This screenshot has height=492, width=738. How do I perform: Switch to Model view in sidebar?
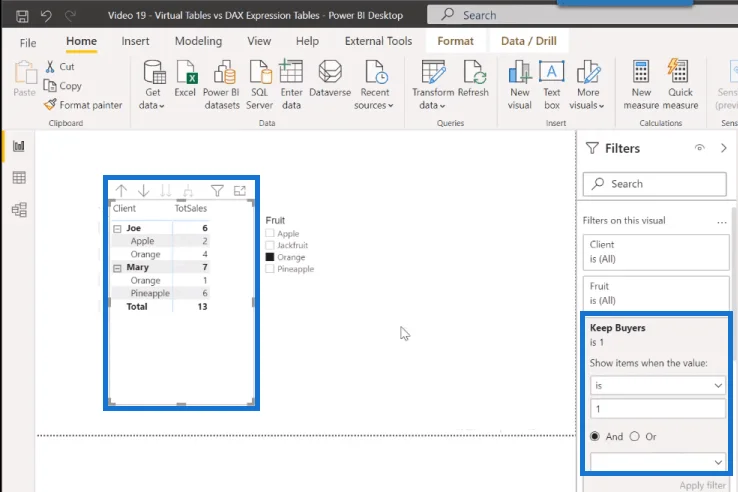pyautogui.click(x=19, y=210)
